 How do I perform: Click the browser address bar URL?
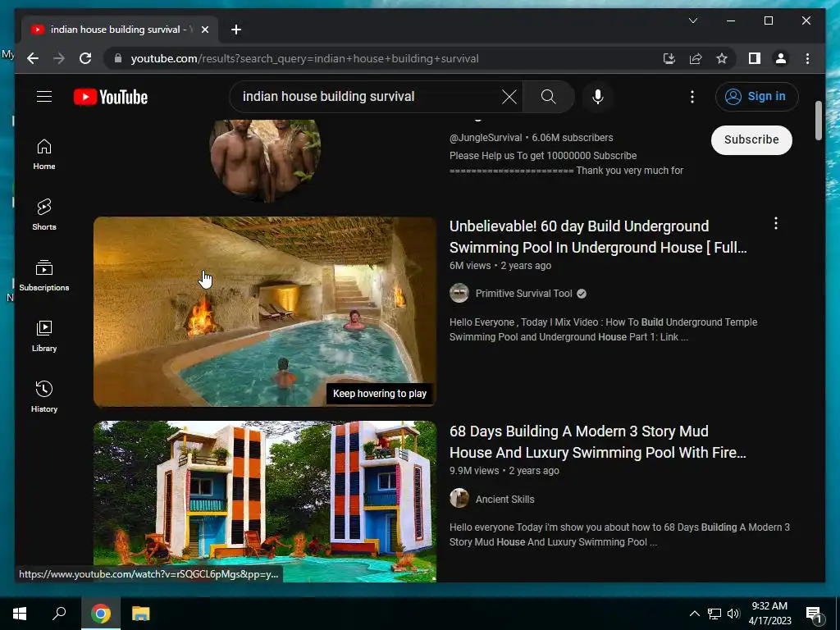tap(305, 58)
